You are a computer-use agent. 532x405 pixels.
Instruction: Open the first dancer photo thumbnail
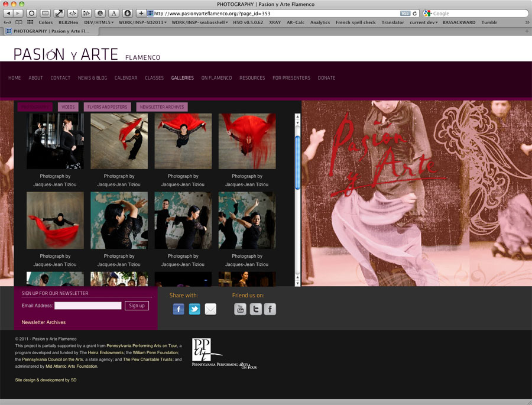pyautogui.click(x=55, y=141)
